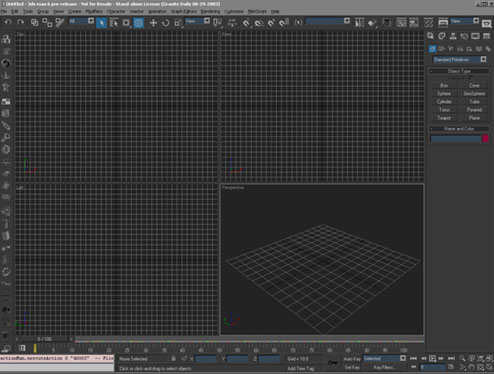Open the selection filter All dropdown
Image resolution: width=494 pixels, height=374 pixels.
coord(81,21)
